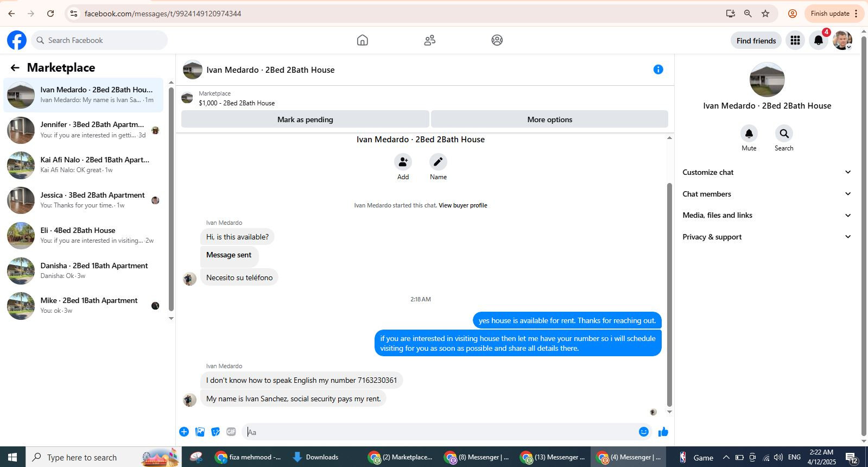Mark the listing as pending
The width and height of the screenshot is (868, 467).
(305, 119)
